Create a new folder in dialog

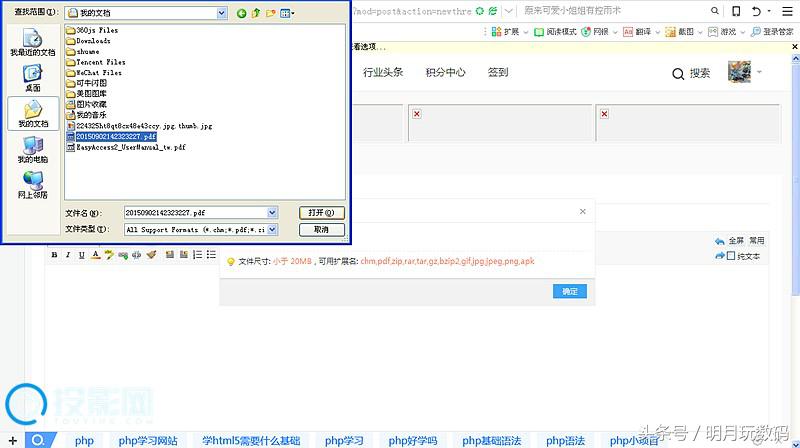[x=270, y=13]
